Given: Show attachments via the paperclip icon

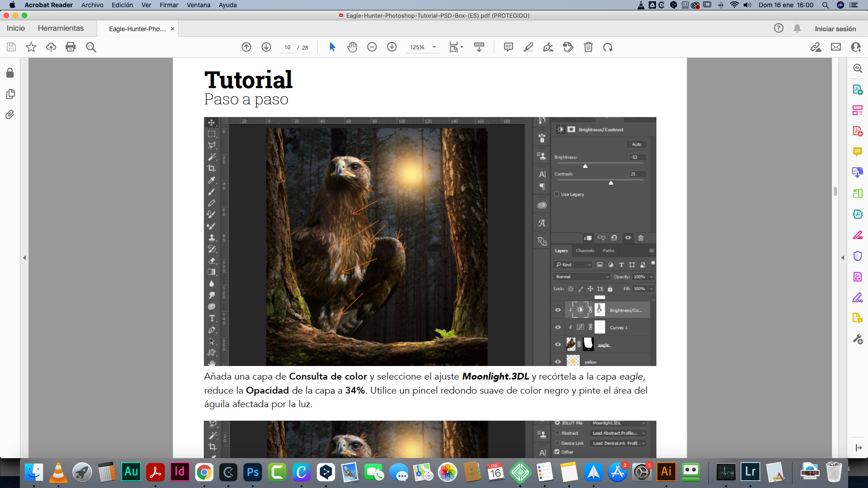Looking at the screenshot, I should point(10,115).
